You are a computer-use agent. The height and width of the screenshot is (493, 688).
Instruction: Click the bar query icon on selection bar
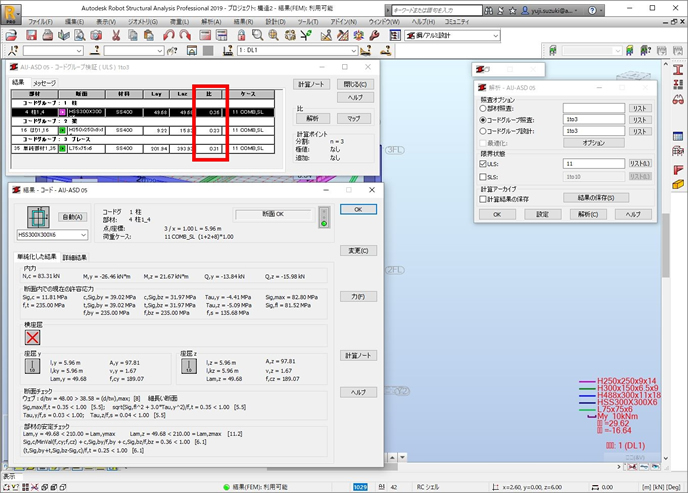(94, 51)
